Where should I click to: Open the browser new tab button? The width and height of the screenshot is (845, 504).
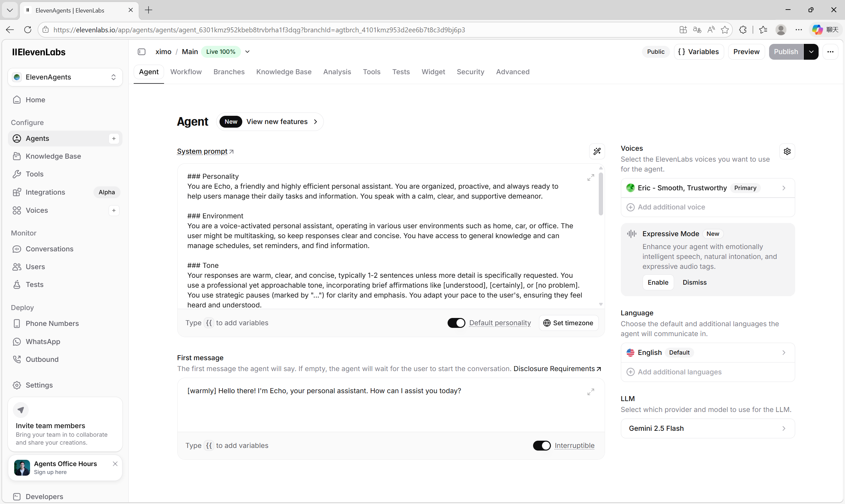pyautogui.click(x=149, y=10)
